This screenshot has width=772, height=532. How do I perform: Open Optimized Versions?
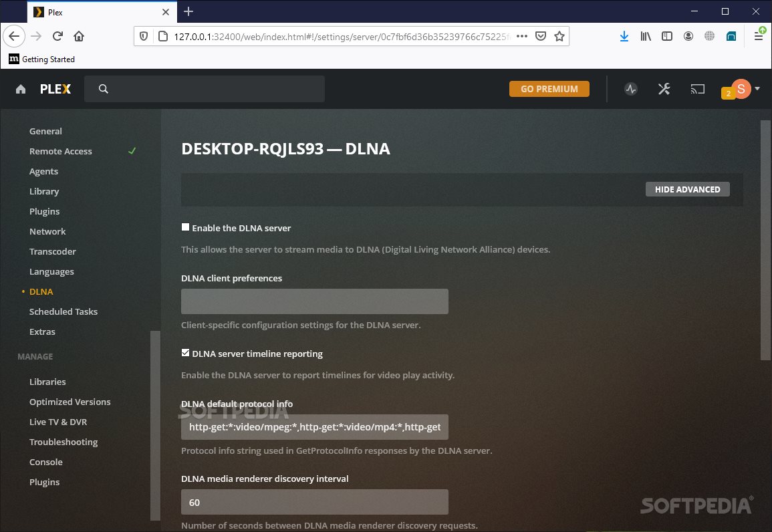pyautogui.click(x=70, y=402)
